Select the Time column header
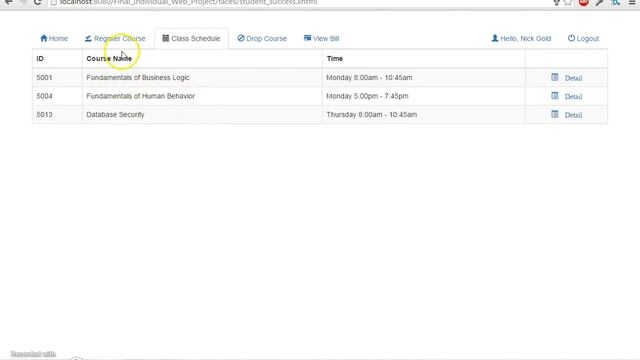Image resolution: width=640 pixels, height=360 pixels. click(335, 58)
